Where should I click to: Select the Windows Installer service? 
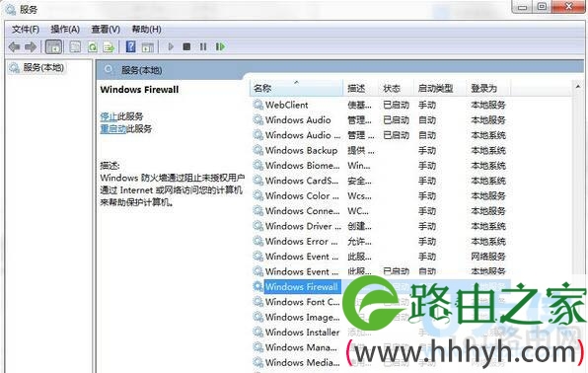point(302,333)
